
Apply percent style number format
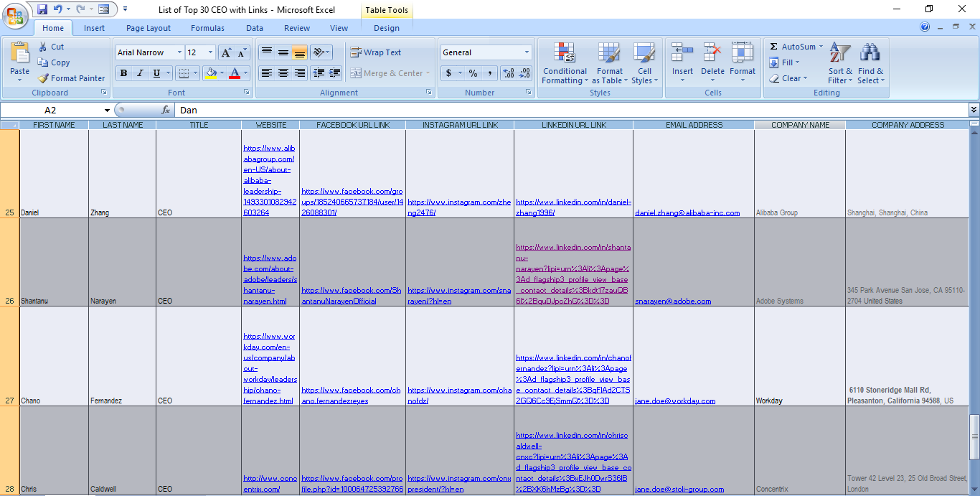pos(473,73)
